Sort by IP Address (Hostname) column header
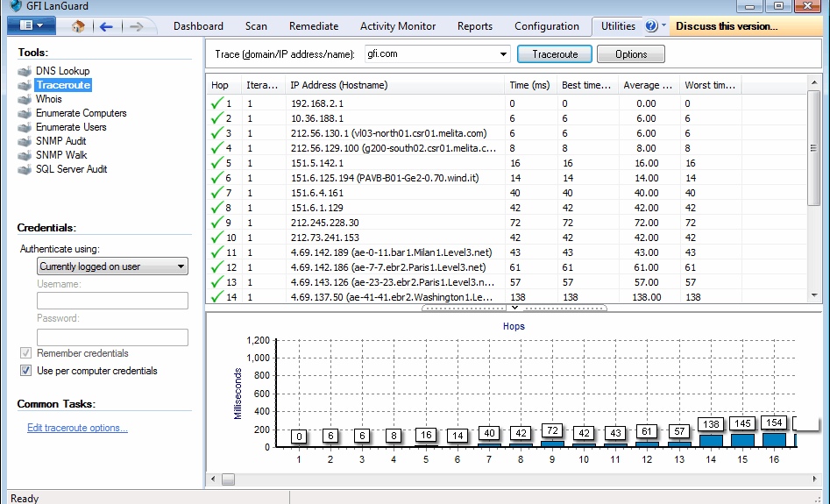The width and height of the screenshot is (830, 504). point(395,85)
